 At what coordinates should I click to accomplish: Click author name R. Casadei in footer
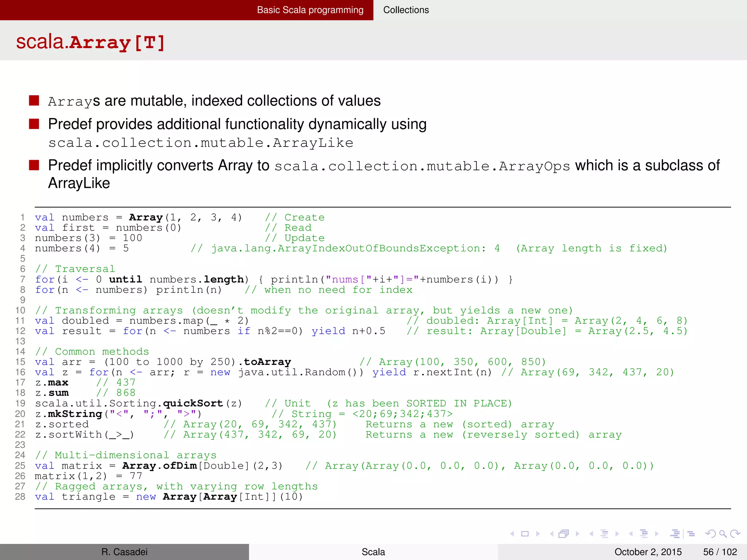(124, 552)
